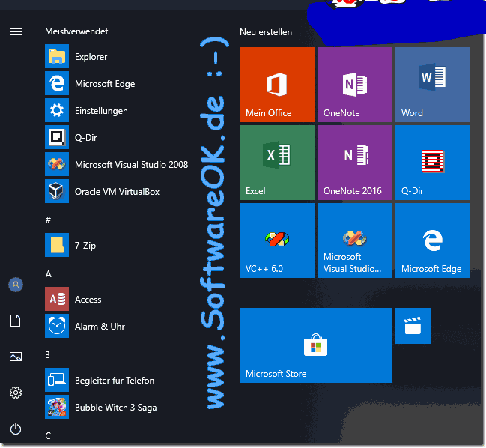Open the Microsoft Visual Studio tile

[x=355, y=240]
